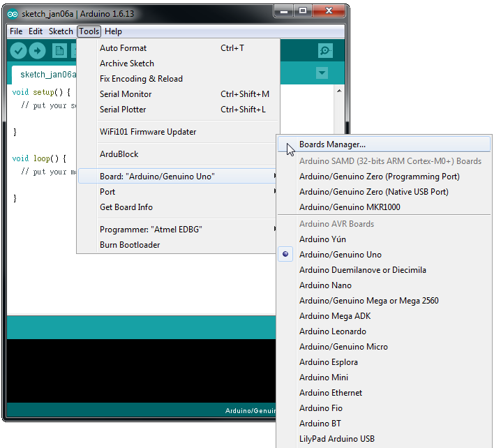Click editor scrollbar up arrow
Screen dimensions: 501x448
click(x=339, y=91)
